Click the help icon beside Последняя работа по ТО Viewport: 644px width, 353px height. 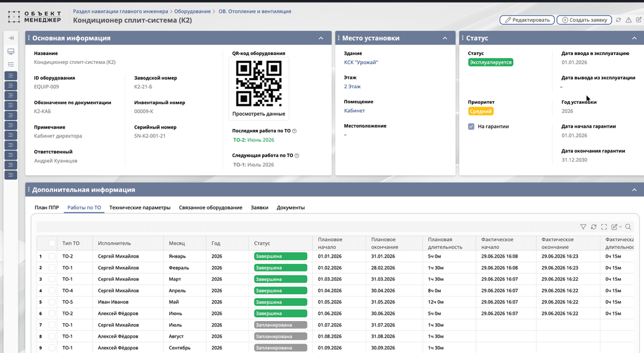click(294, 131)
